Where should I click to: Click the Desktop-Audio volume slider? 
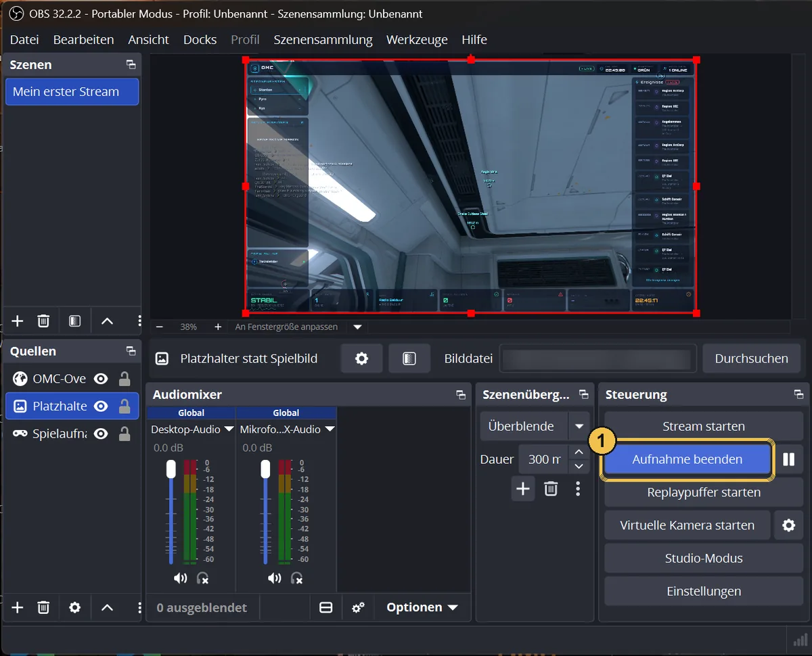click(x=171, y=511)
